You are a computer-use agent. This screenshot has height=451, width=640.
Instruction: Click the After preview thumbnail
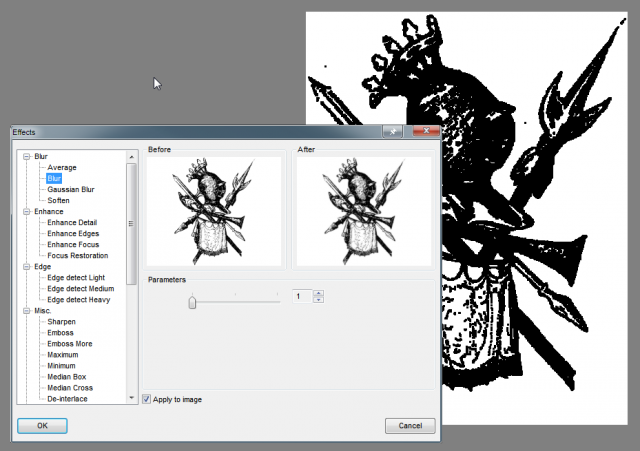click(364, 211)
